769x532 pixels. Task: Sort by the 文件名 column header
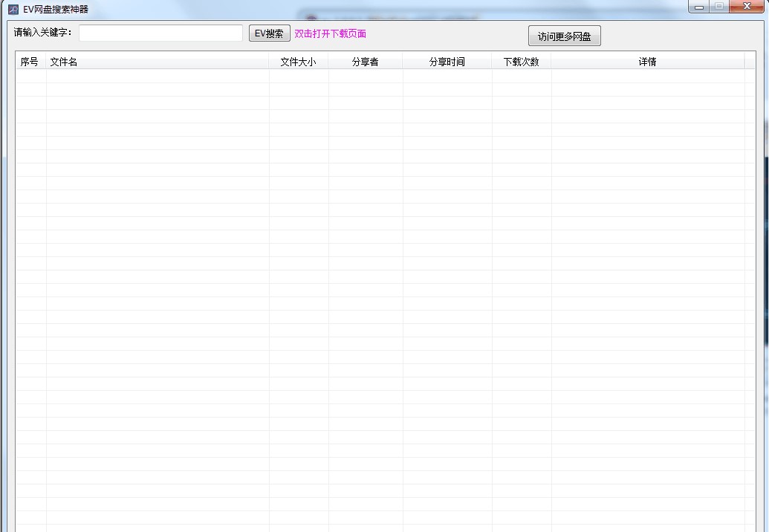click(x=158, y=62)
